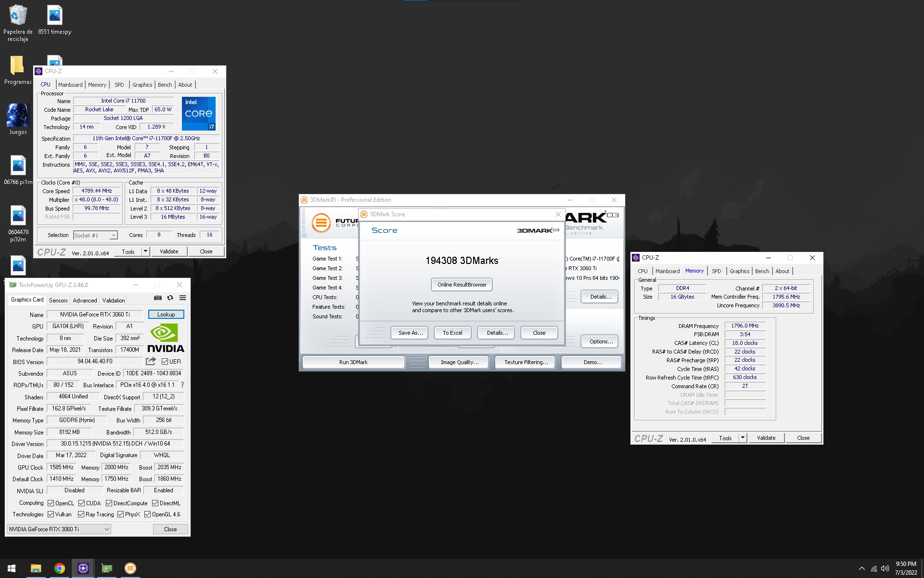This screenshot has width=924, height=578.
Task: Click the Demo button in 3DMark03
Action: pyautogui.click(x=592, y=362)
